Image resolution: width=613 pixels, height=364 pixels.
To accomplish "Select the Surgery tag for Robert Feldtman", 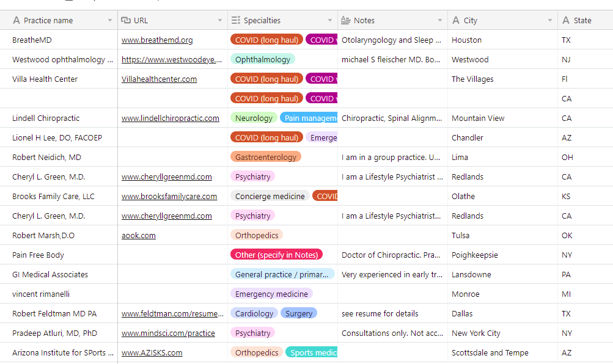I will [x=299, y=313].
